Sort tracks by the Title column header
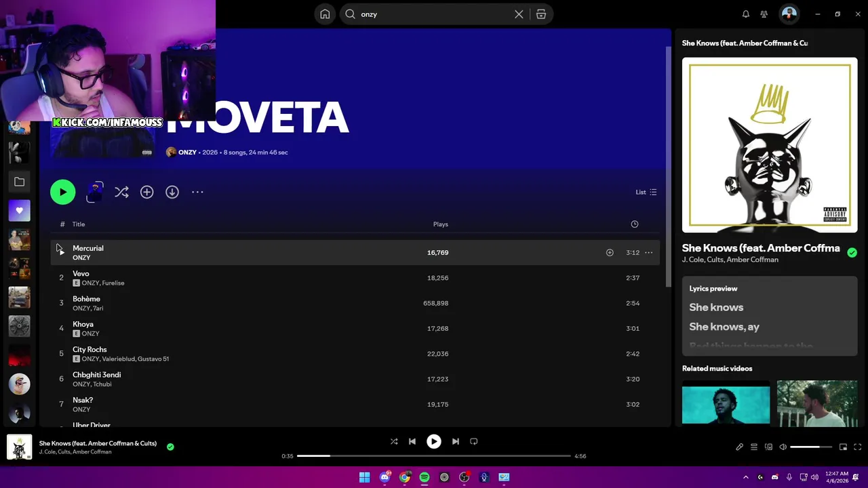868x488 pixels. pyautogui.click(x=79, y=224)
